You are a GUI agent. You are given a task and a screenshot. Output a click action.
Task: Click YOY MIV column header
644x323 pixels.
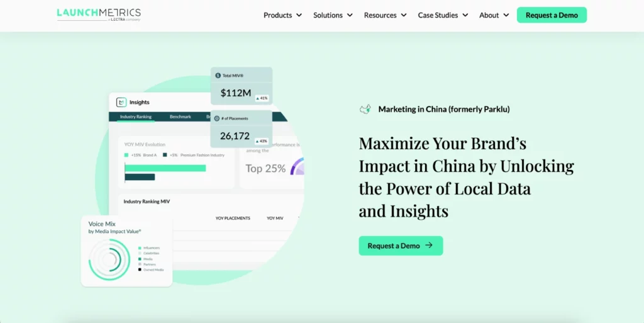275,218
